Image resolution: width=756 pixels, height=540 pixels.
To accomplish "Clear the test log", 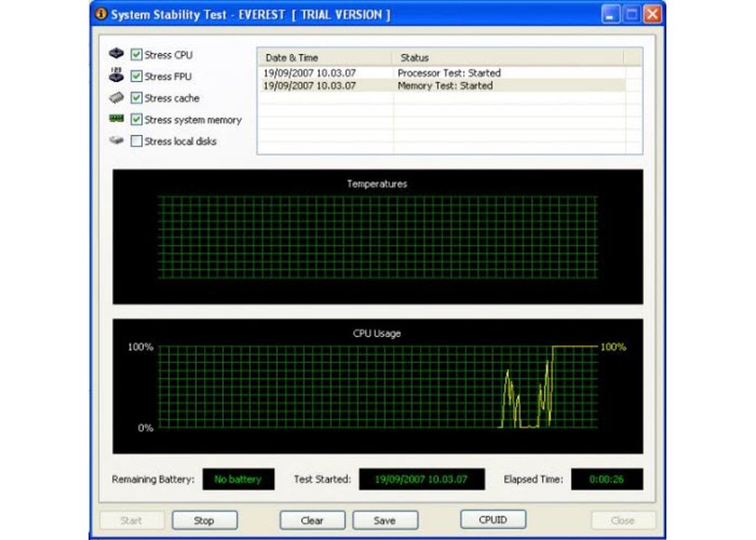I will pos(313,520).
